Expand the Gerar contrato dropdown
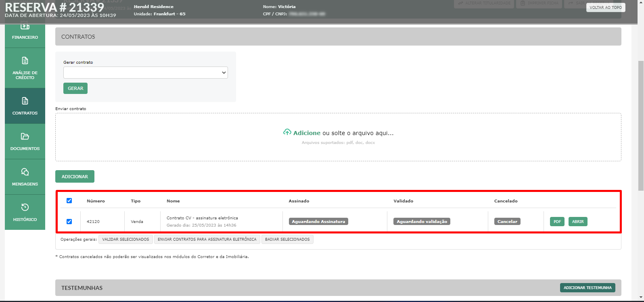644x302 pixels. tap(146, 73)
